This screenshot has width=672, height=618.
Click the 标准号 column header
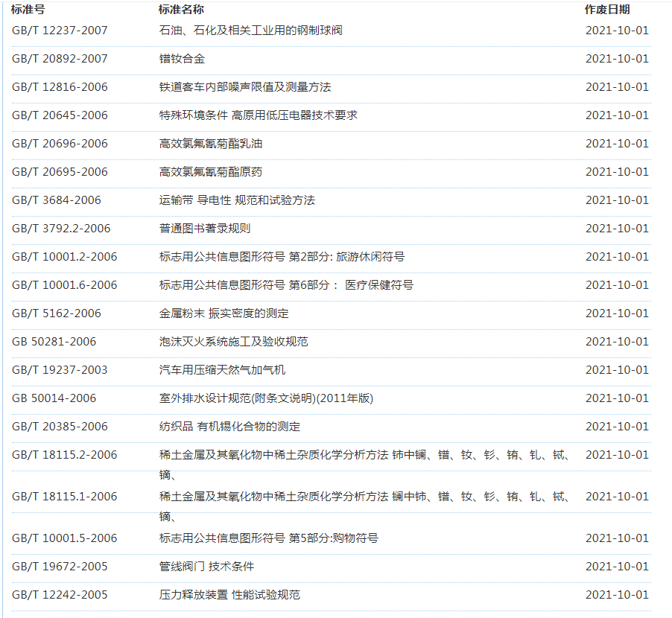(28, 10)
